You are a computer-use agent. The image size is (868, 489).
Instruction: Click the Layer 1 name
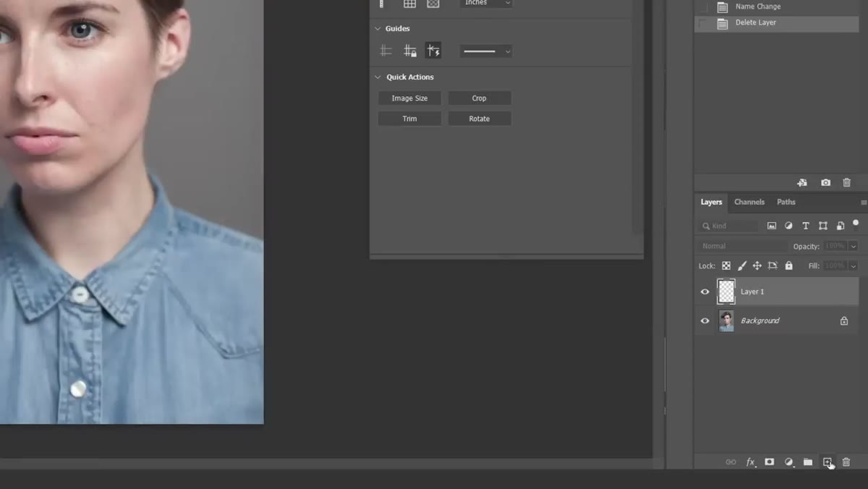tap(752, 292)
